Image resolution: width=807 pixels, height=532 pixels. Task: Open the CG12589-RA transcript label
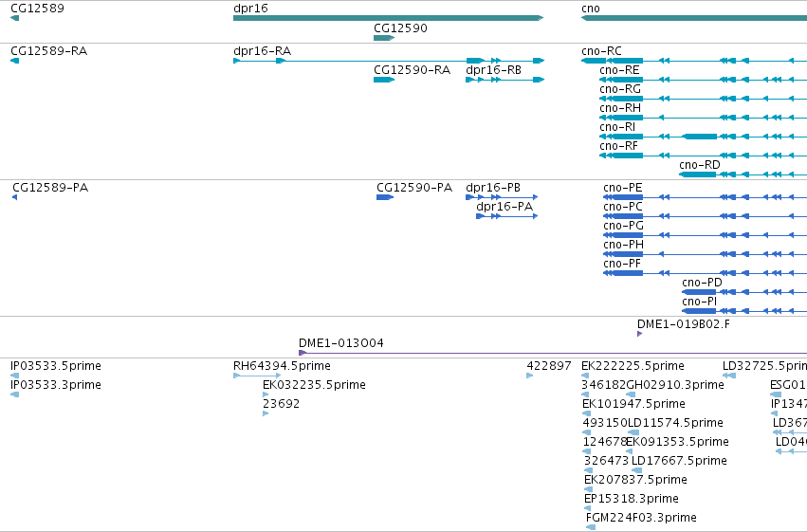[x=49, y=51]
